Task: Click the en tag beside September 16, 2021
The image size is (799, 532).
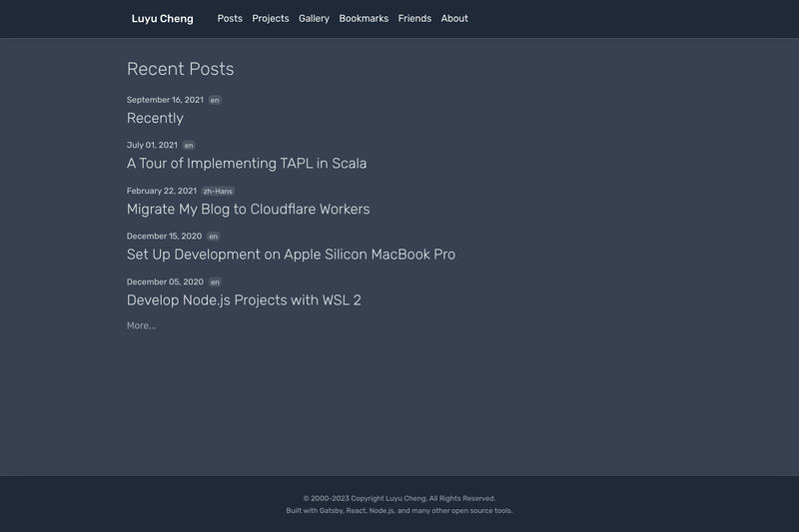Action: [x=215, y=100]
